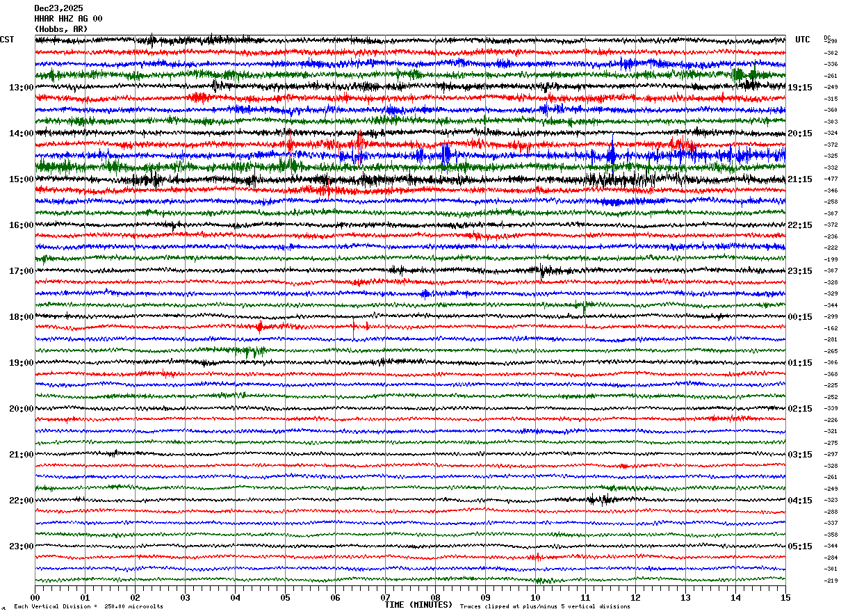Click the DC offset value -162
This screenshot has height=616, width=841.
click(831, 328)
